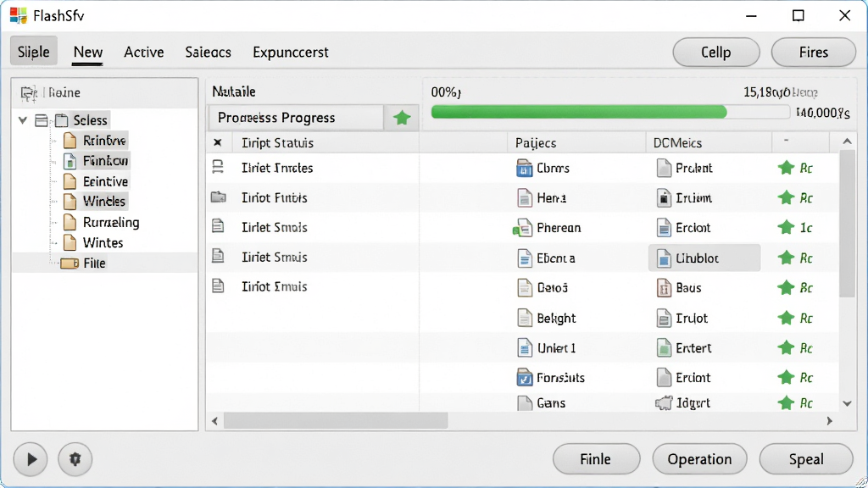Open the Expunccerst tab
The image size is (868, 488).
(290, 52)
